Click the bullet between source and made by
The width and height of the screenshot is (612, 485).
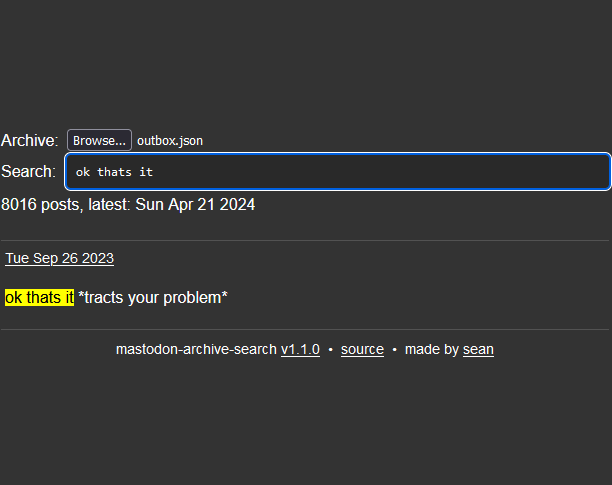(x=394, y=349)
